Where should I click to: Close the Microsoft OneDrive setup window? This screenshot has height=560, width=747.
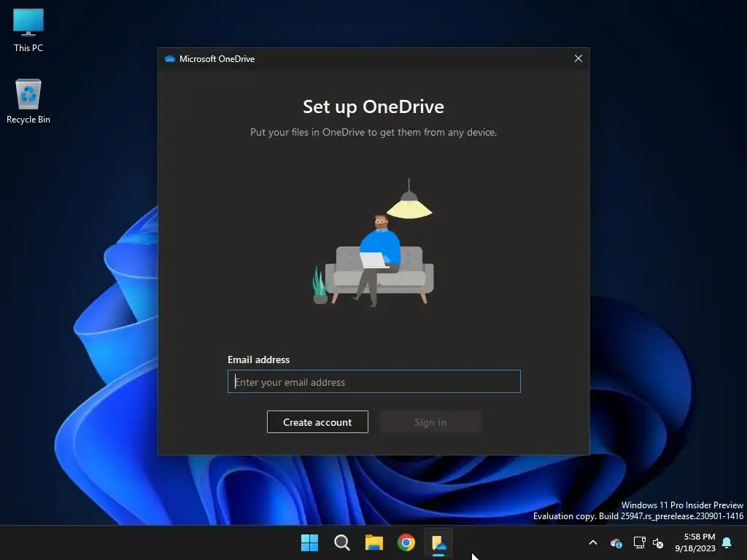pos(578,58)
